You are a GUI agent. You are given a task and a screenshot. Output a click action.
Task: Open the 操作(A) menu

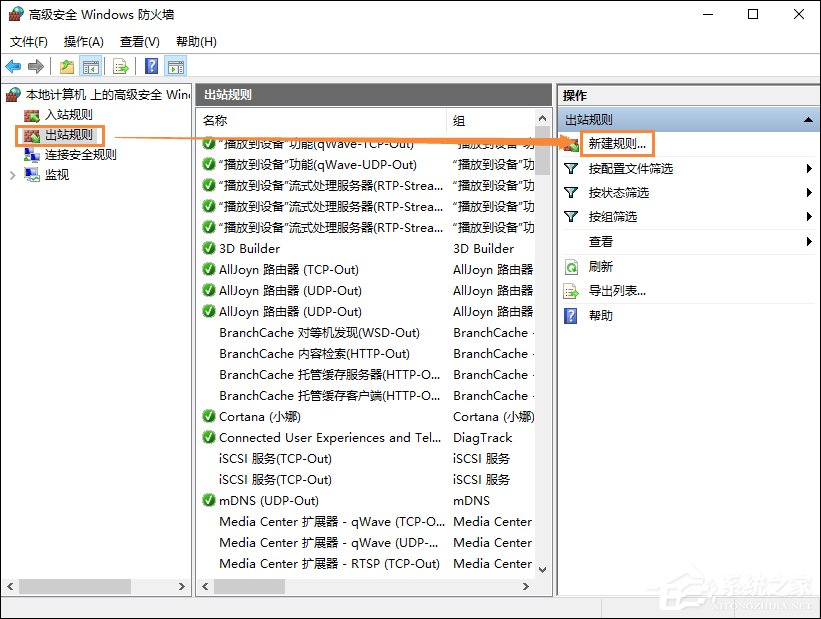(84, 41)
